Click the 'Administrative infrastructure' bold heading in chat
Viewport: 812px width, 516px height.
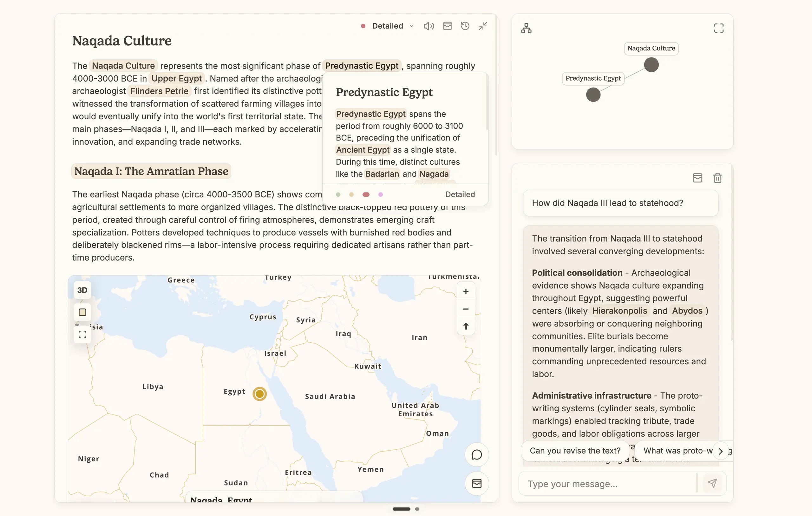[592, 395]
